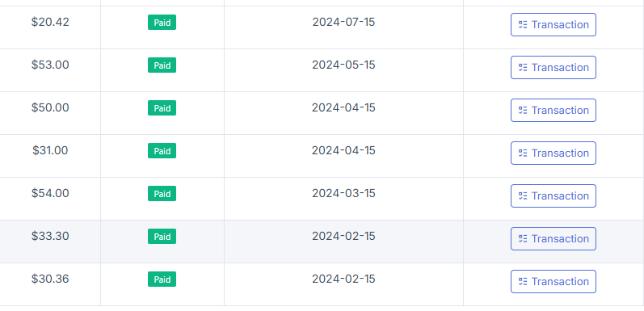Open the Transaction for the $30.36 payment

(554, 281)
